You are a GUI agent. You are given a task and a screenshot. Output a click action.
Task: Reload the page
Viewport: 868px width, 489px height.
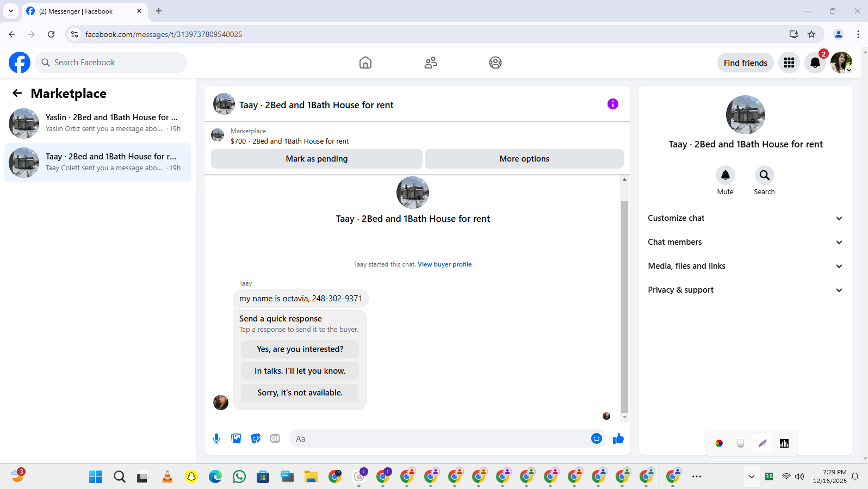point(51,34)
